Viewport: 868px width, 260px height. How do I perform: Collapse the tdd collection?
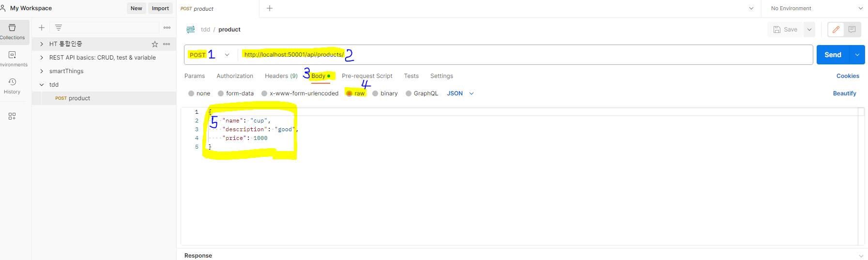(42, 85)
